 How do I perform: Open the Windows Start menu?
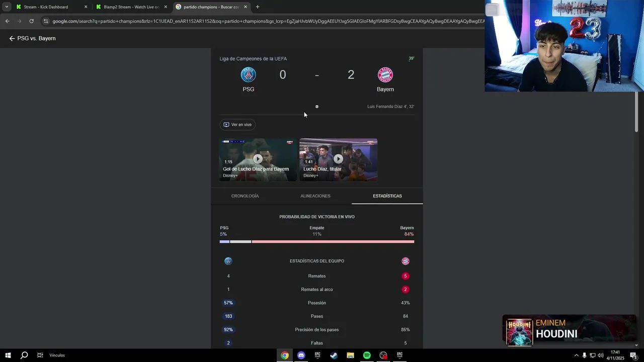[x=8, y=355]
